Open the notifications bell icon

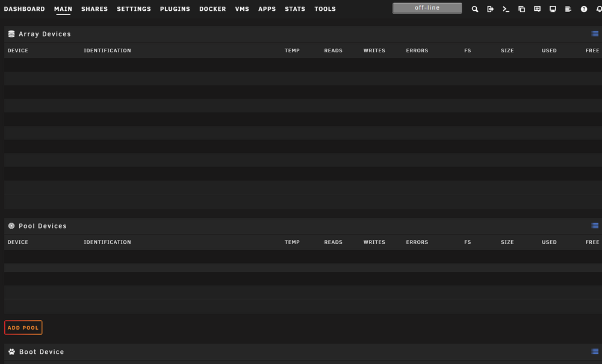(598, 9)
